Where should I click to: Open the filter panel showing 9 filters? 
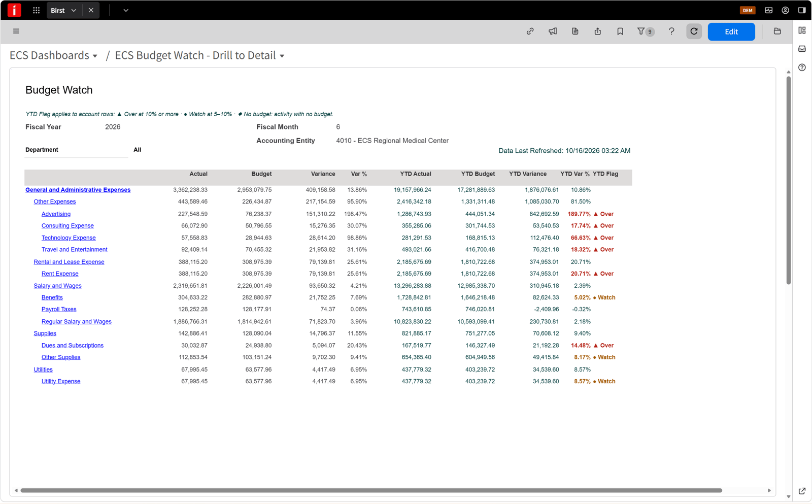coord(646,31)
